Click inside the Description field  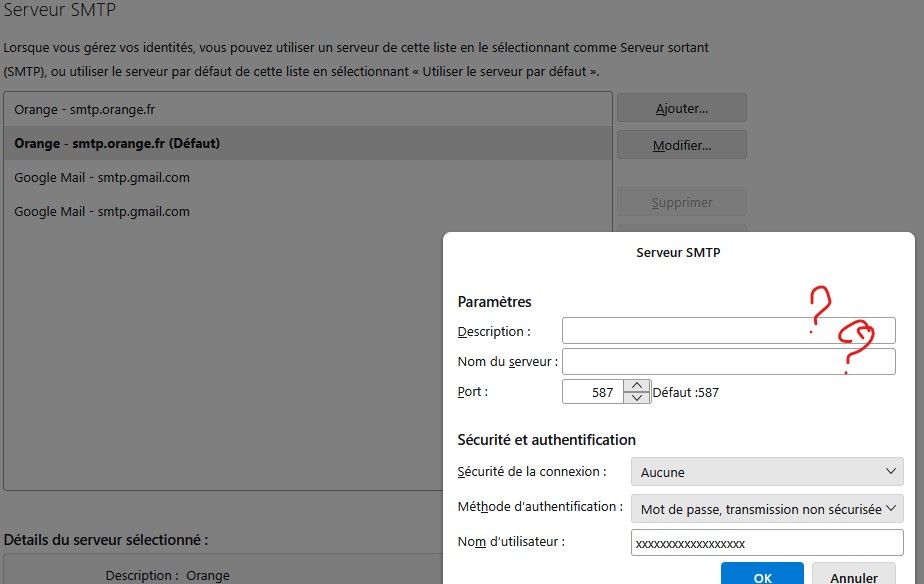pos(728,330)
